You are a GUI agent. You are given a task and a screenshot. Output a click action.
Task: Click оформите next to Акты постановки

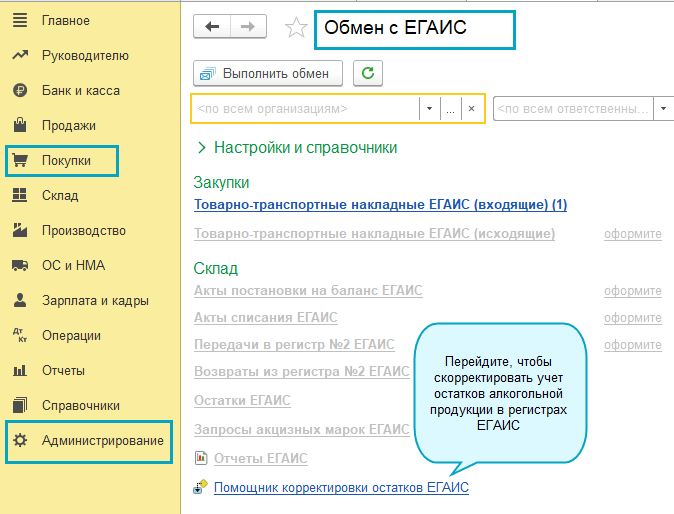pyautogui.click(x=633, y=291)
